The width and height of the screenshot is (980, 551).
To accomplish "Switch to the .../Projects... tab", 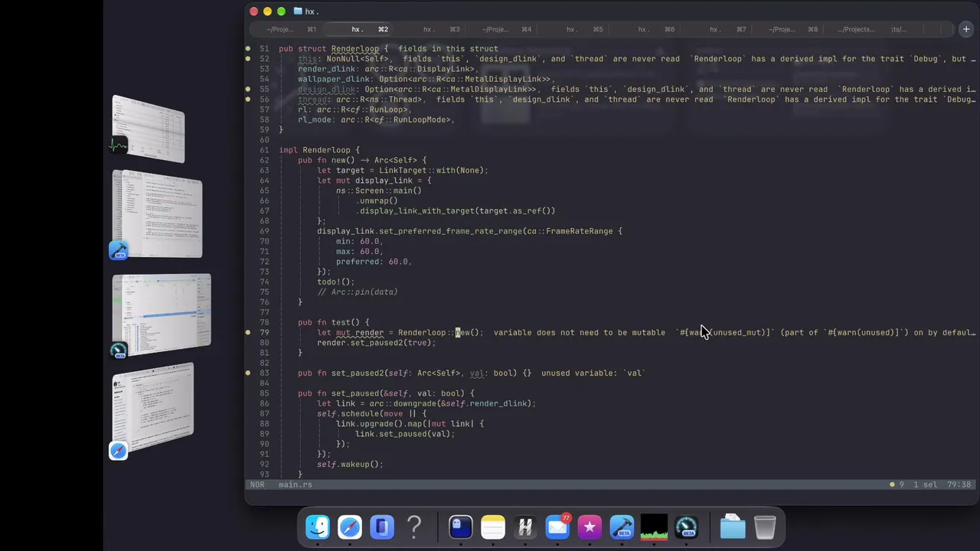I will [855, 29].
